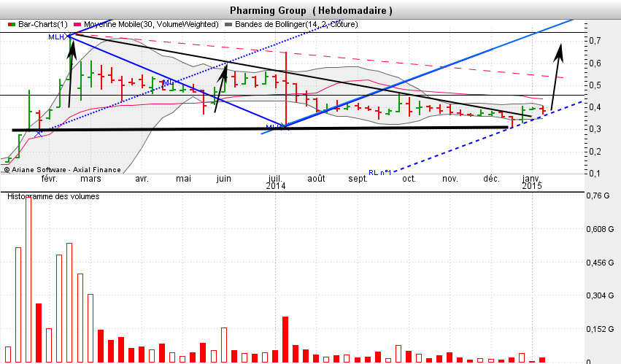Click the RL n°1 label near the dashed line
Image resolution: width=621 pixels, height=364 pixels.
click(x=379, y=173)
